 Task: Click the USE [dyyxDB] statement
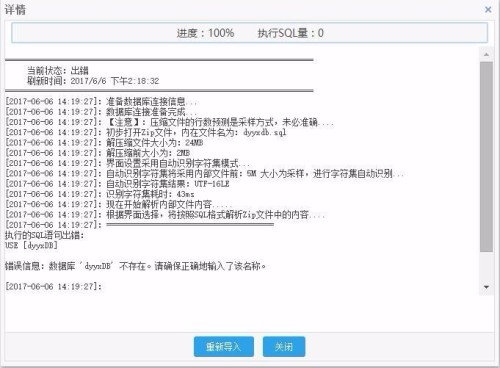pyautogui.click(x=31, y=246)
